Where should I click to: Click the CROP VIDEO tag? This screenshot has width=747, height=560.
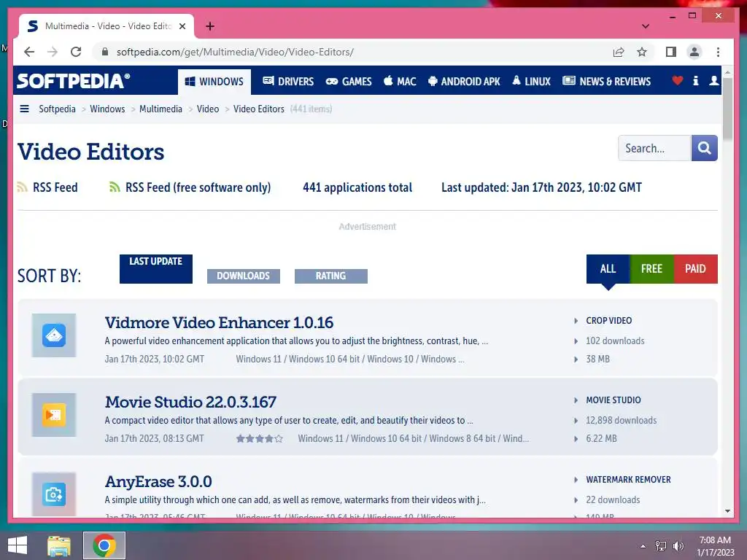click(609, 321)
